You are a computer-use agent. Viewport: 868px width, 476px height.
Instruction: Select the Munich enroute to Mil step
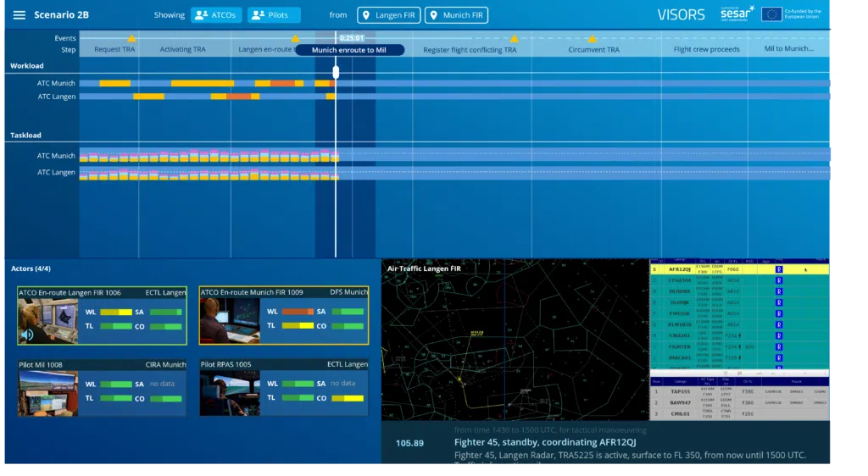pos(349,50)
